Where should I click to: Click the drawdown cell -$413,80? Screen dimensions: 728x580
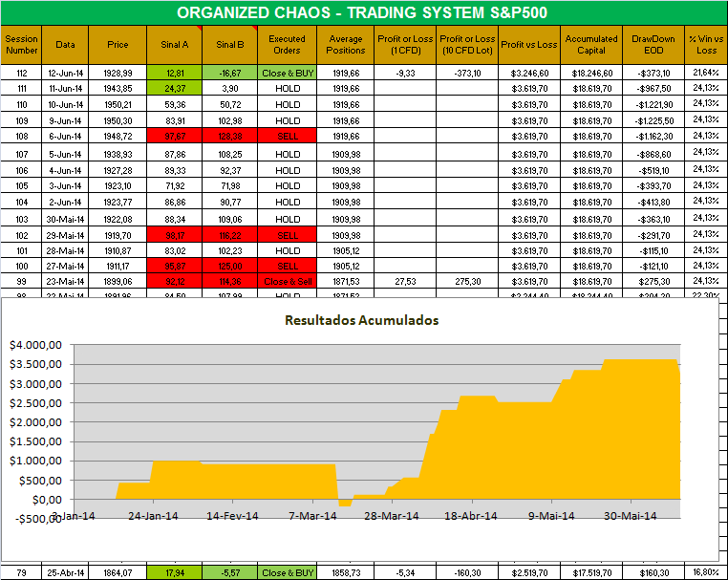point(653,202)
